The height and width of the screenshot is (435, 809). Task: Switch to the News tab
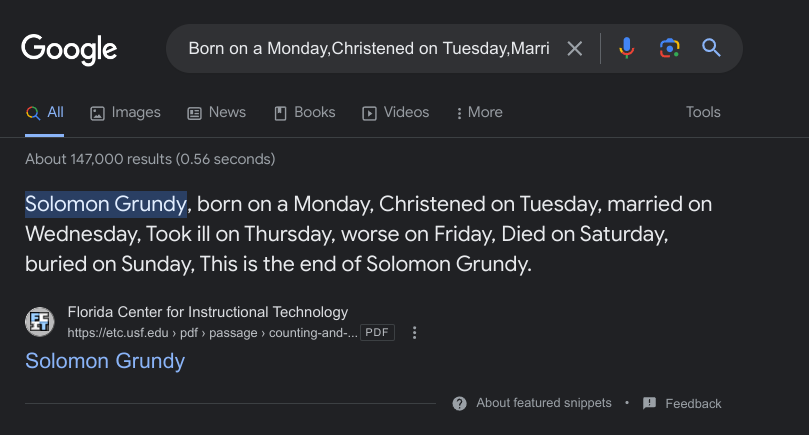tap(216, 112)
